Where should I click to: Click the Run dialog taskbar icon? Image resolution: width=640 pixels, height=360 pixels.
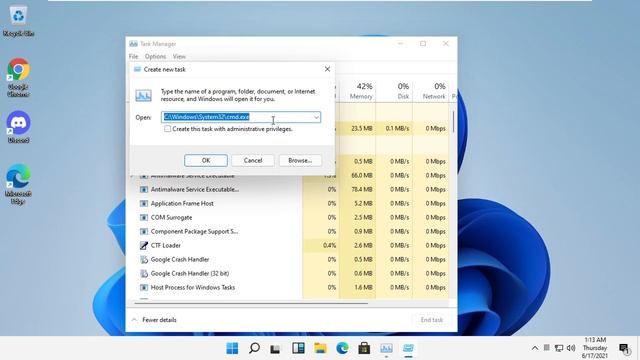[408, 348]
